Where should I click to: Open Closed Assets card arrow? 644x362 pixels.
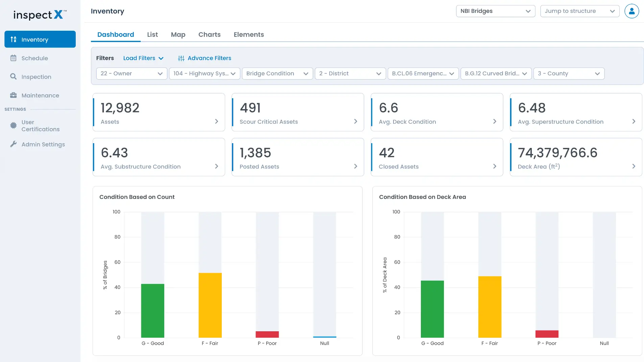click(495, 166)
